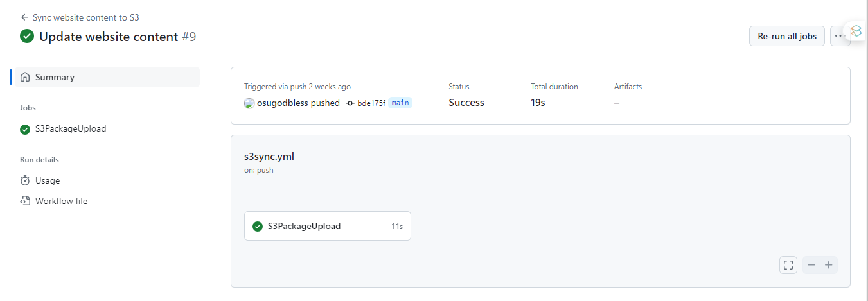The image size is (868, 301).
Task: Click the Usage stopwatch icon
Action: coord(25,180)
